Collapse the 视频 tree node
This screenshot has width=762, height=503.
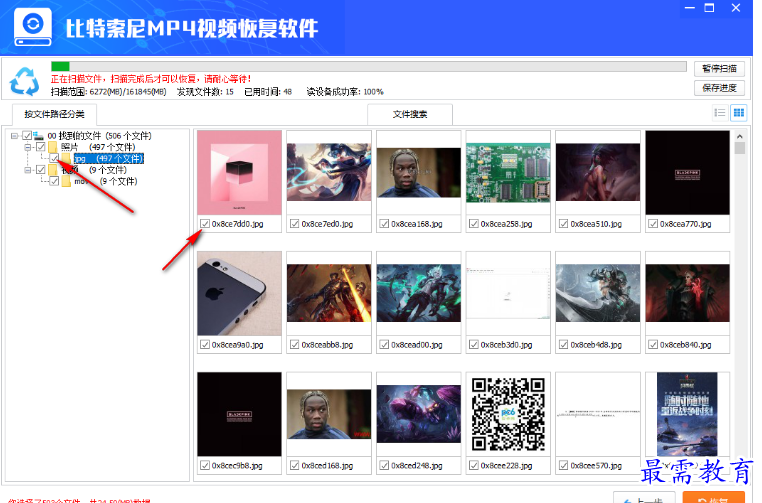[x=28, y=170]
